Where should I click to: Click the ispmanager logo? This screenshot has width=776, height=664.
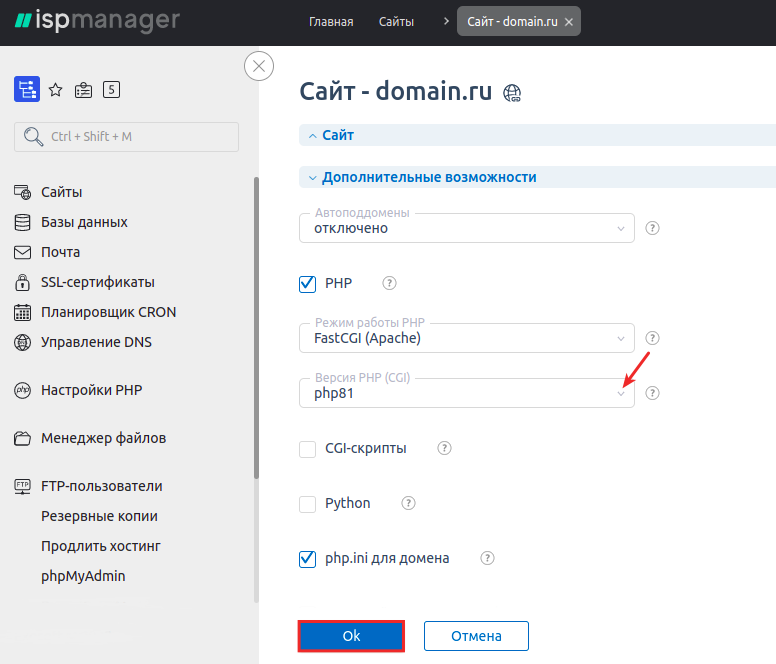pos(97,21)
